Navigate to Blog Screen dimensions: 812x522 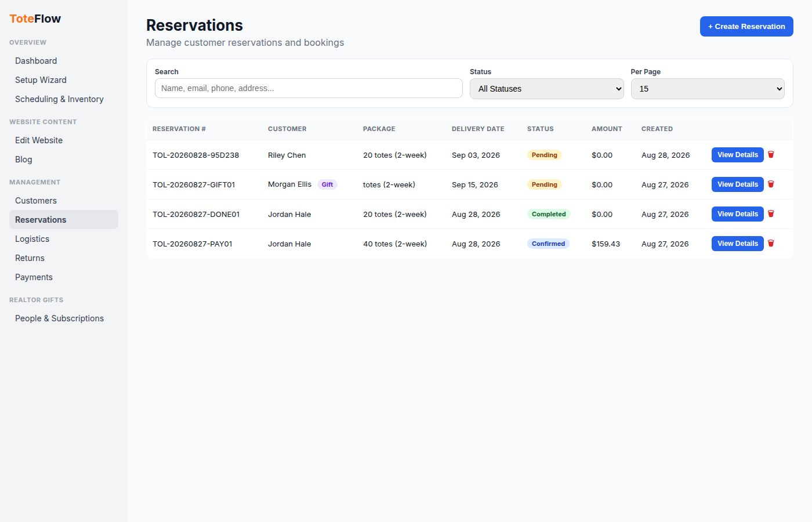click(64, 159)
